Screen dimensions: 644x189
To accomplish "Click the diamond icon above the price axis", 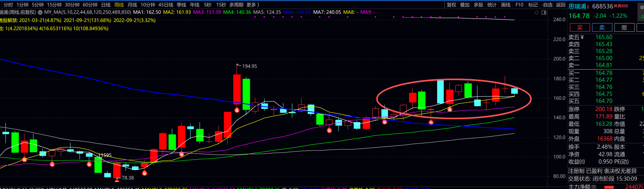I will pos(537,12).
